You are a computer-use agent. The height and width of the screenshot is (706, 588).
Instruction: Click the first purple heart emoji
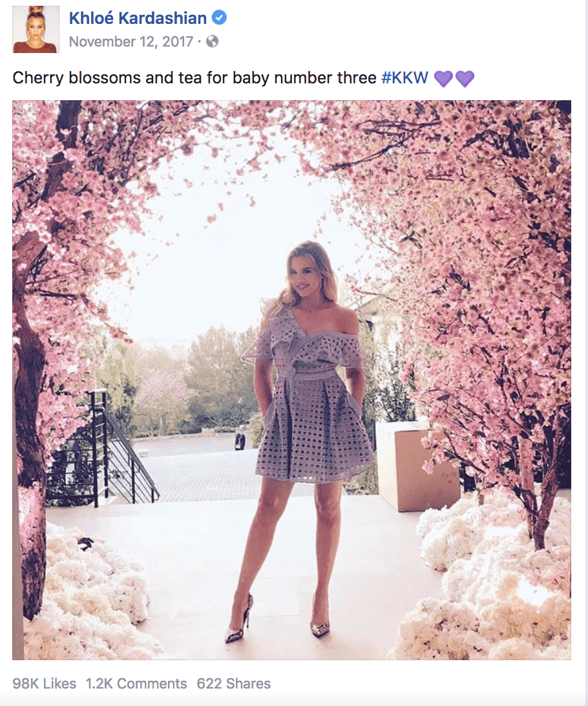pyautogui.click(x=444, y=78)
